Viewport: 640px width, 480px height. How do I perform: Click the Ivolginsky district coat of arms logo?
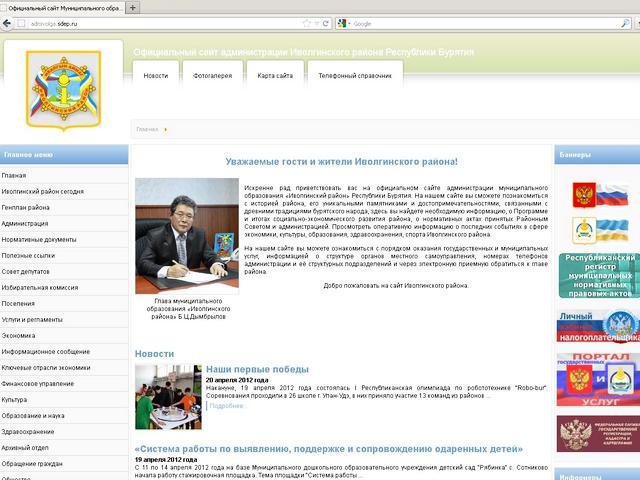[63, 90]
